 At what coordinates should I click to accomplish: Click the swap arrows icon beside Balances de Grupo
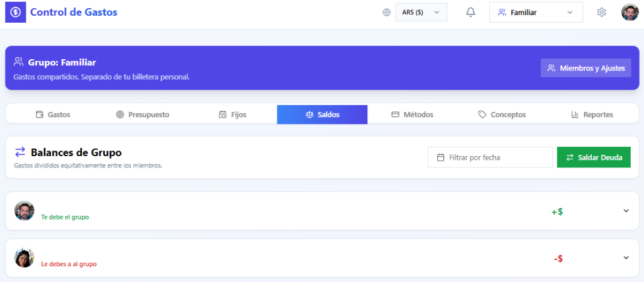(20, 152)
